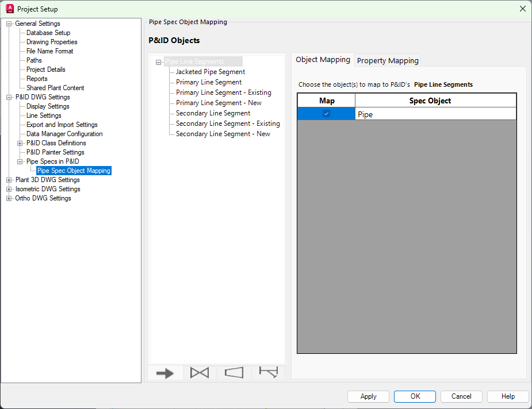Collapse the Pipe Line Segments tree node
The height and width of the screenshot is (409, 532).
pyautogui.click(x=159, y=62)
